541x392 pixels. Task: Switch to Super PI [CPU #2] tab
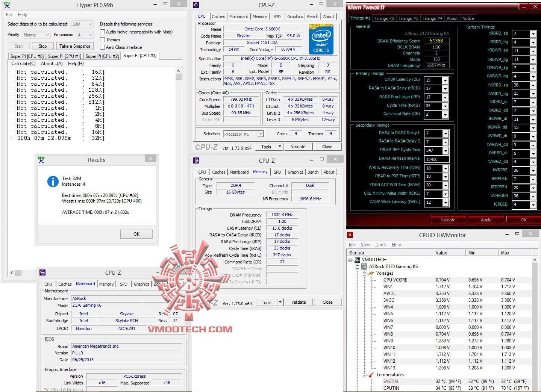click(x=102, y=56)
